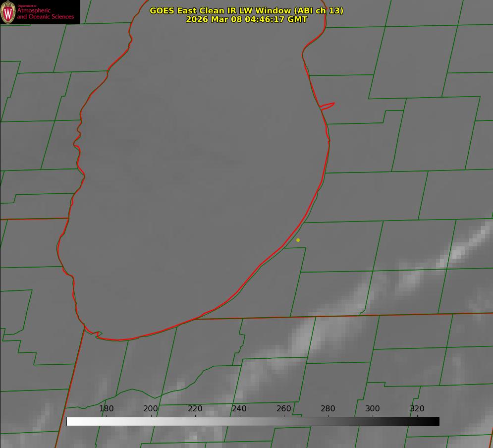The image size is (493, 448).
Task: Click the colorbar label '220'
Action: [x=195, y=408]
